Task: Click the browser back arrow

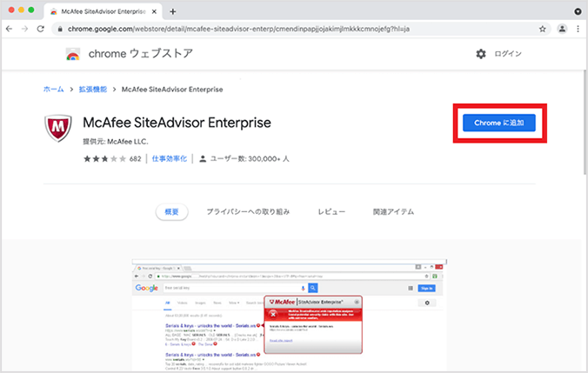Action: point(9,29)
